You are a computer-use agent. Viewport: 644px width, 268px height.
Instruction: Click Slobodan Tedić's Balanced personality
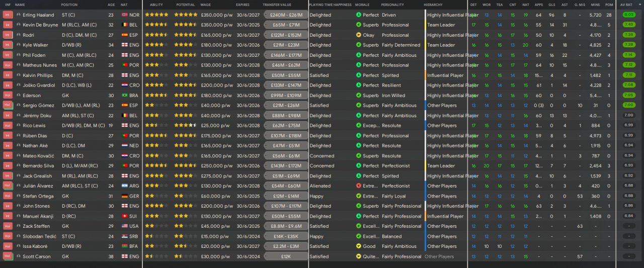click(392, 236)
